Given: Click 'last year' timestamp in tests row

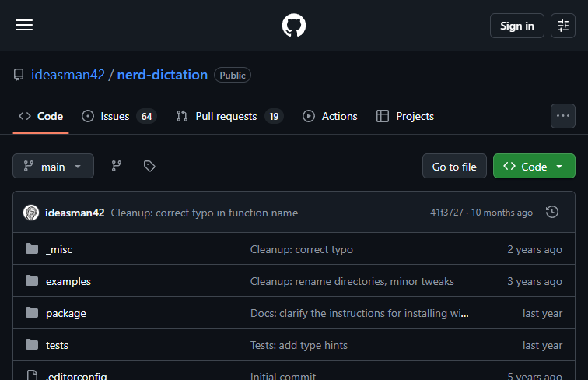Looking at the screenshot, I should pyautogui.click(x=543, y=345).
